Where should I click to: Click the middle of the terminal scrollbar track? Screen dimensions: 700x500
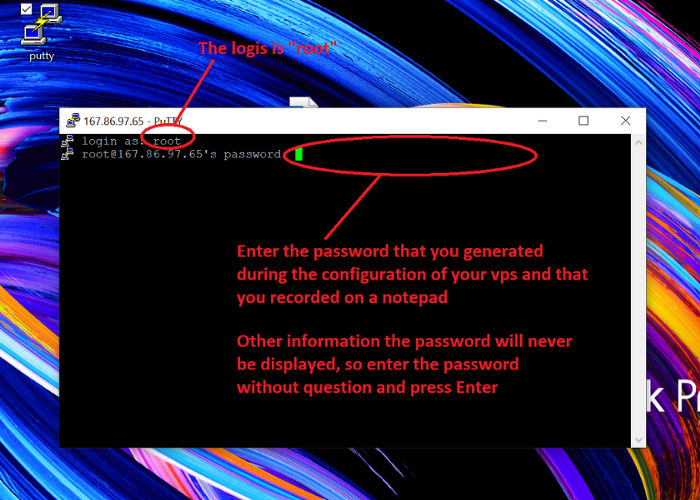[x=638, y=291]
